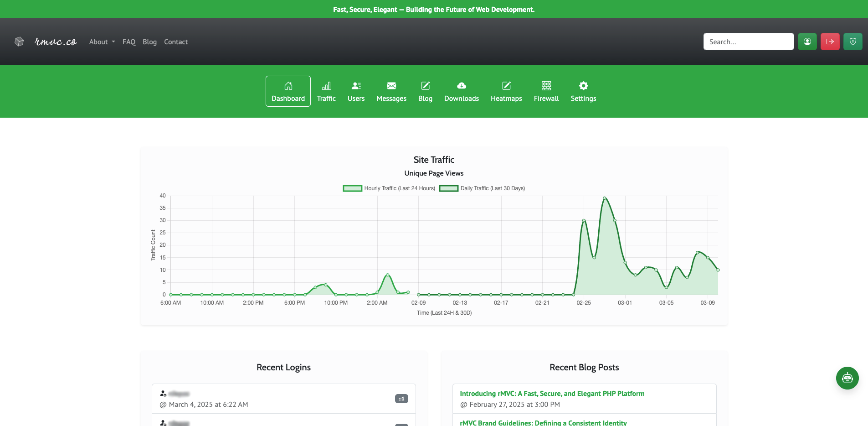Go to the Downloads admin section

[x=461, y=91]
